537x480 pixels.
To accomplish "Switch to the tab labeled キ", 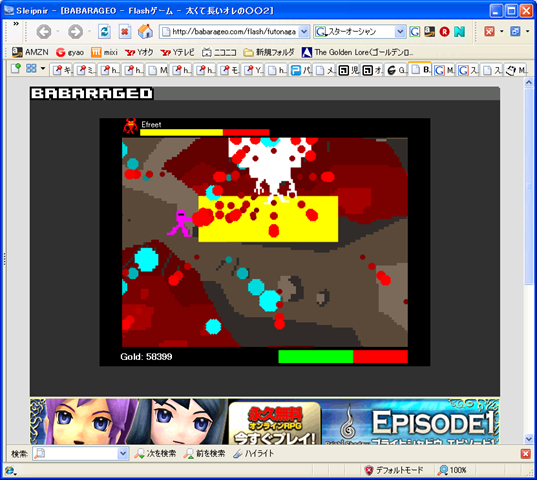I will tap(62, 70).
